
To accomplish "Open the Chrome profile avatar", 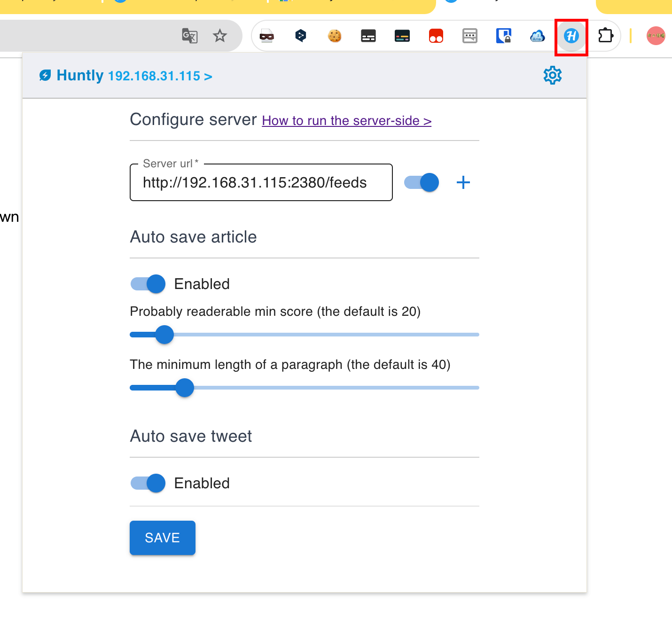I will (x=656, y=36).
